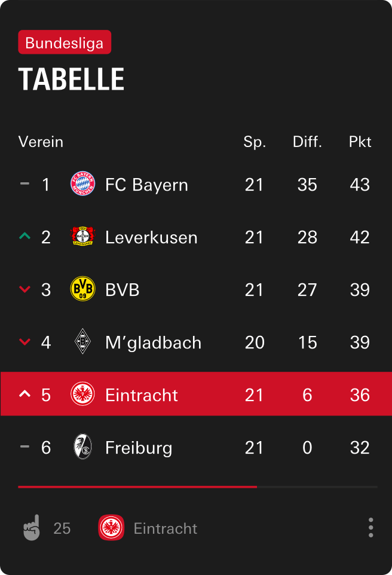Screen dimensions: 392x575
Task: Click the red progress bar below table
Action: coord(137,487)
